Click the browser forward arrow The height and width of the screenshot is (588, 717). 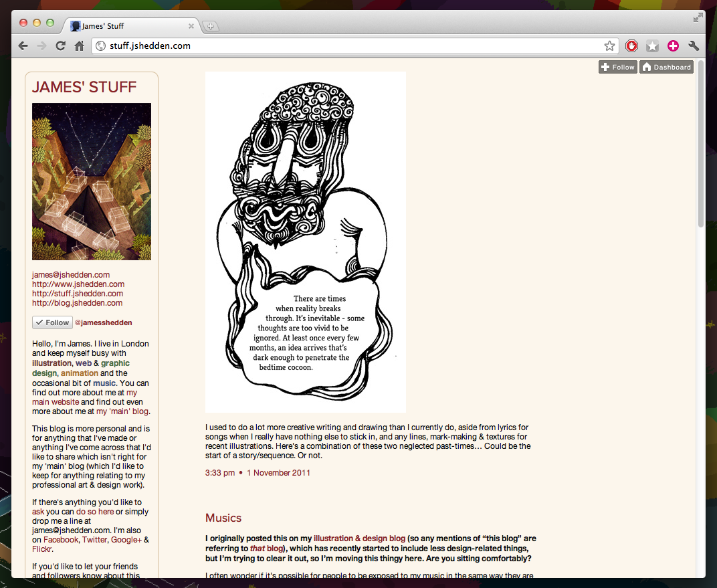tap(41, 45)
